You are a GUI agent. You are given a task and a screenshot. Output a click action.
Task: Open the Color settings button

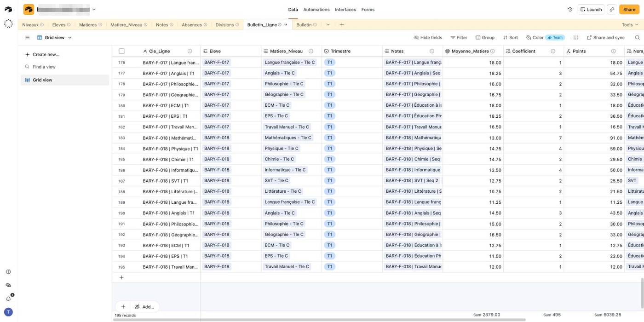[545, 38]
